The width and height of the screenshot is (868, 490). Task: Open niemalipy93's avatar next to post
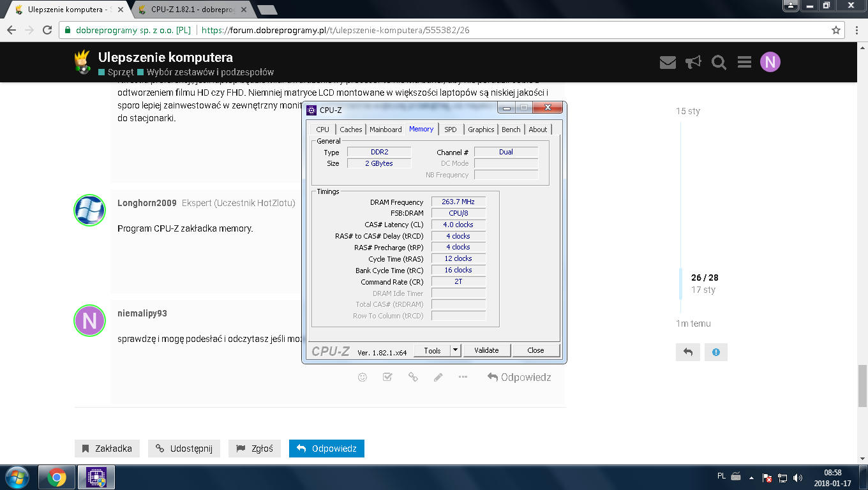(x=89, y=321)
